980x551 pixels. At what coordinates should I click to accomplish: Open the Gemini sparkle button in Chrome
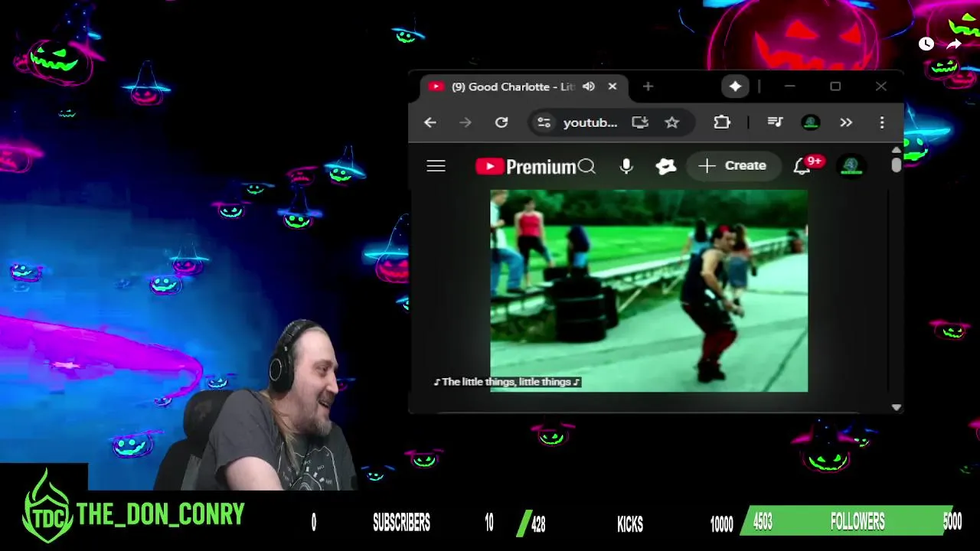(x=735, y=86)
